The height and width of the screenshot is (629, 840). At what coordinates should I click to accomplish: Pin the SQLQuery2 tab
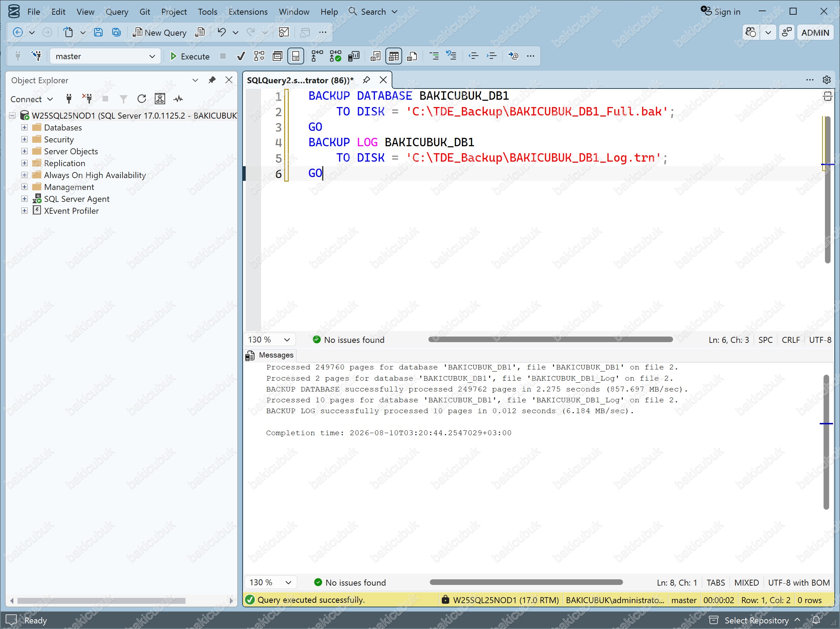pyautogui.click(x=366, y=80)
